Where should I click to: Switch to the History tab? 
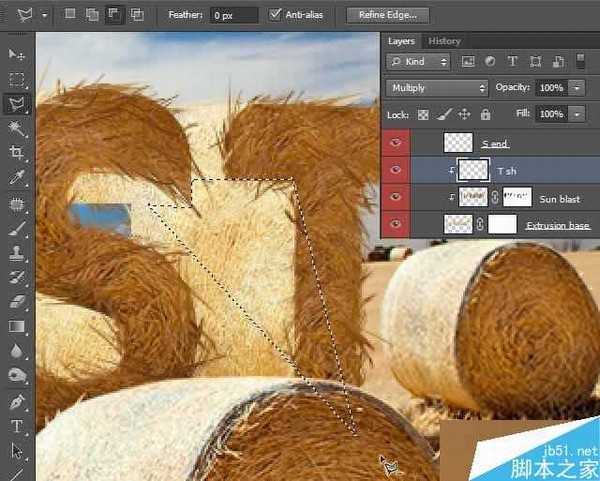tap(444, 41)
